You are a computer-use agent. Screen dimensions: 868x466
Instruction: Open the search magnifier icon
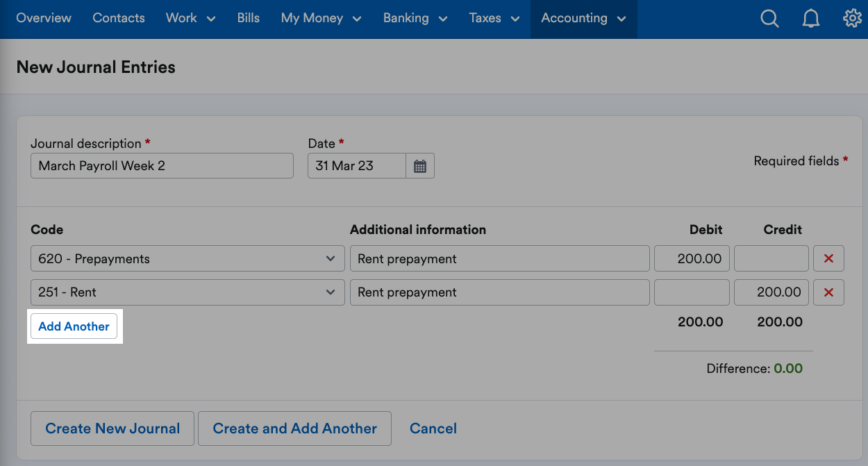pos(769,19)
